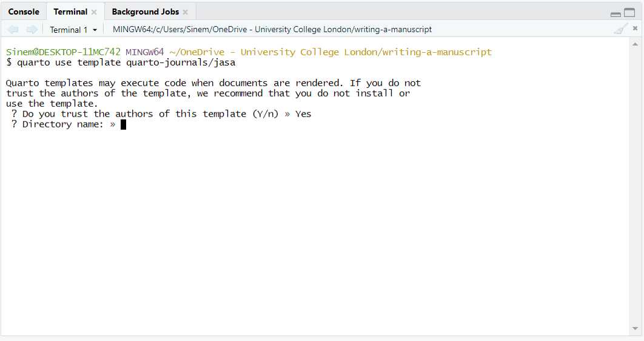Clear the terminal with the broom icon

tap(620, 29)
